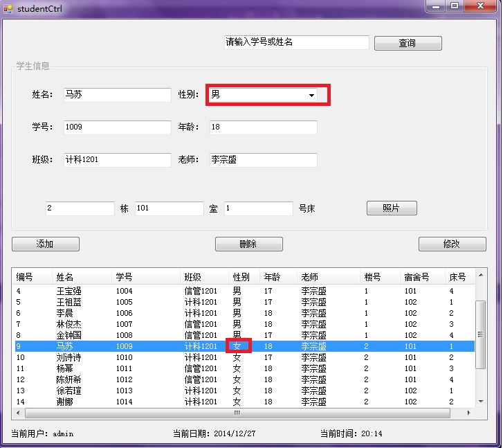Click the 添加 add button
Viewport: 503px width, 448px height.
pyautogui.click(x=46, y=244)
